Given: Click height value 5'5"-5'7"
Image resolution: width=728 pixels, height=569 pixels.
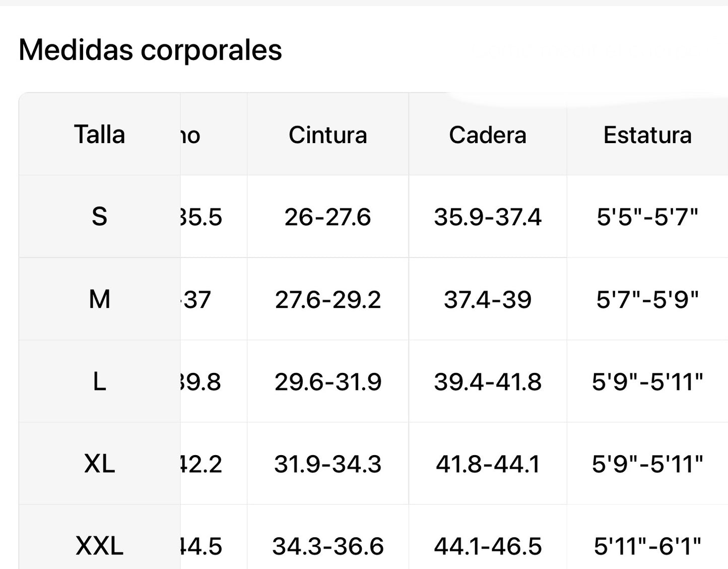Looking at the screenshot, I should click(x=647, y=217).
